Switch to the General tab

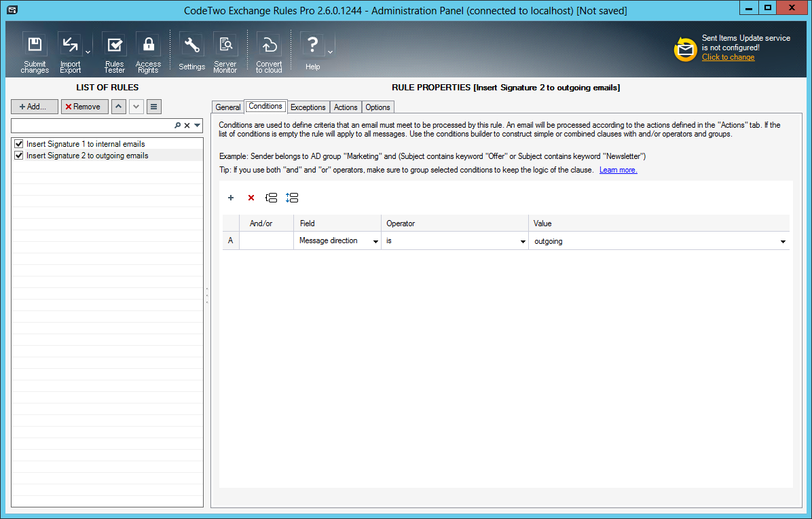228,107
